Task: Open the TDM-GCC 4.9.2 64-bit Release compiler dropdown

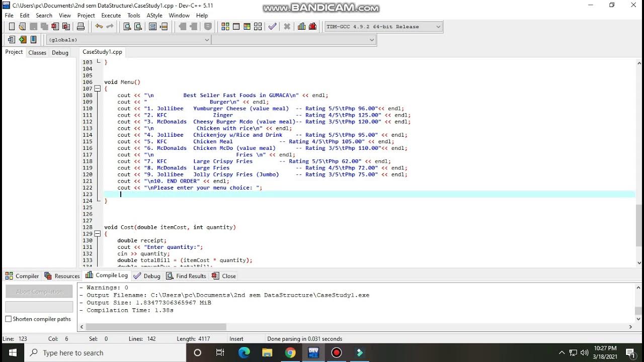Action: click(x=383, y=27)
